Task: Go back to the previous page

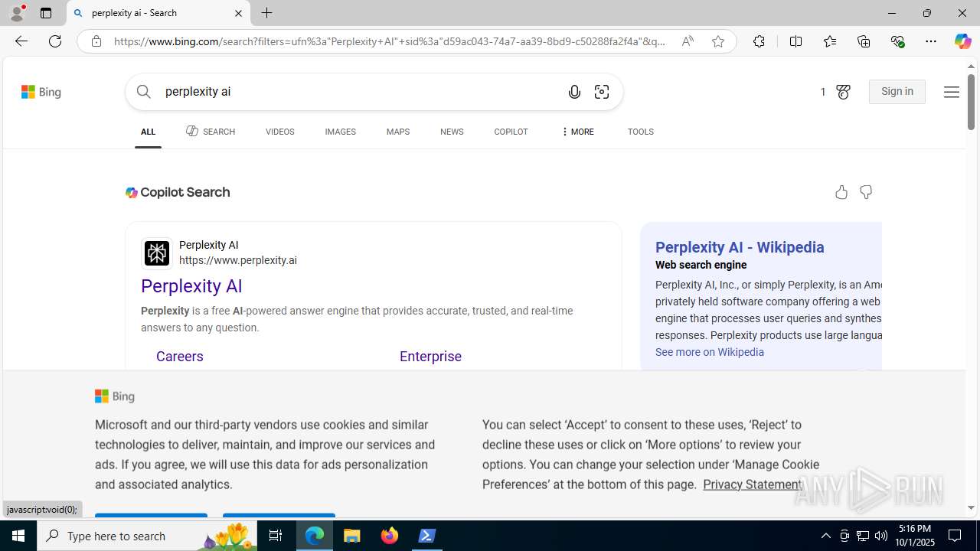Action: 21,41
